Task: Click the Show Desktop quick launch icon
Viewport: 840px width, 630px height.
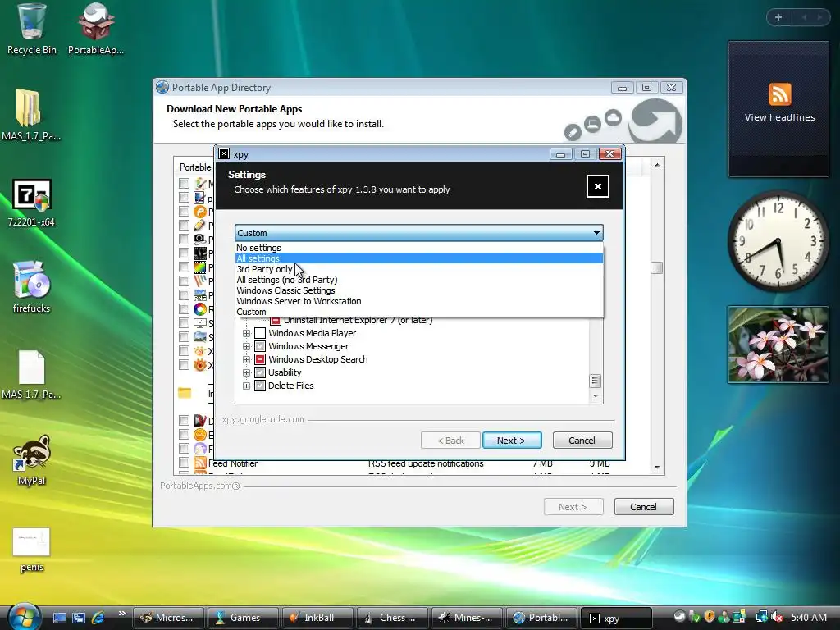Action: coord(59,618)
